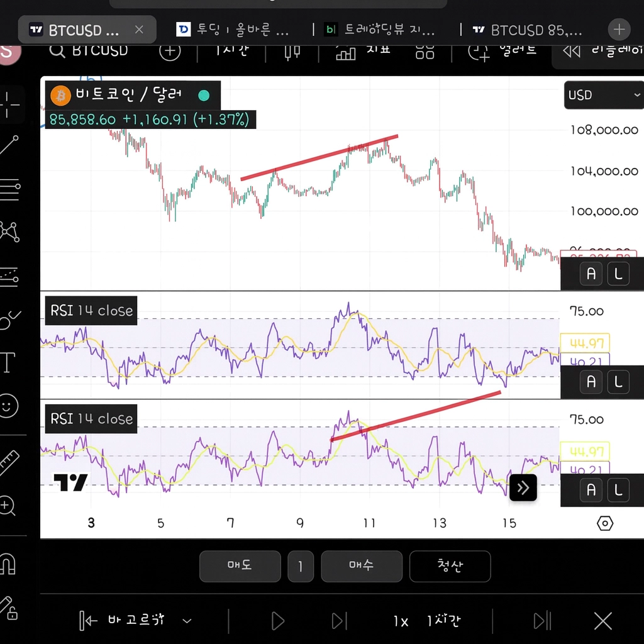
Task: Switch to the BTCUSD 85, tab
Action: [x=528, y=30]
